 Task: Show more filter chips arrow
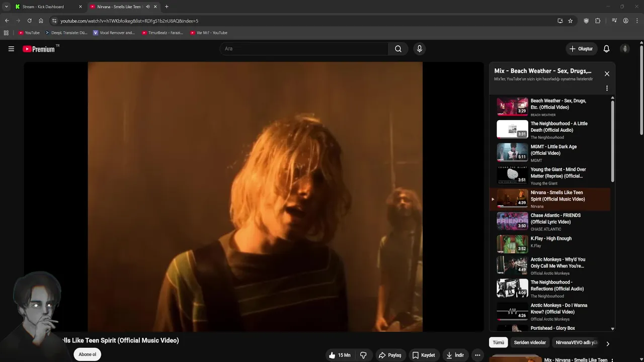607,344
